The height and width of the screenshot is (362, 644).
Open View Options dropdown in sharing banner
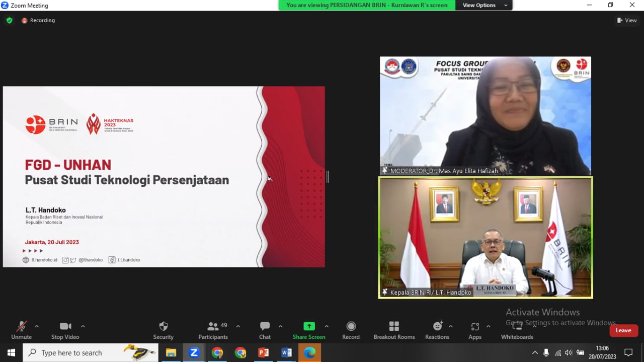[484, 5]
